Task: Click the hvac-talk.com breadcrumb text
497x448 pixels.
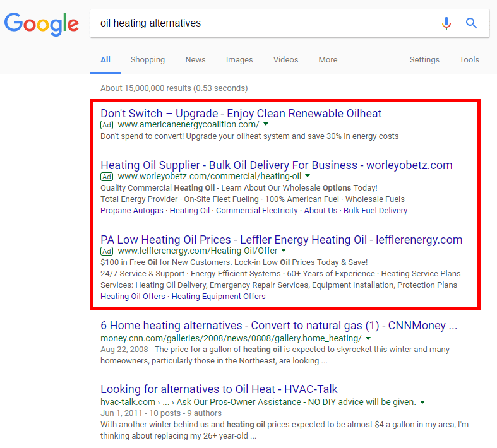Action: (x=258, y=402)
